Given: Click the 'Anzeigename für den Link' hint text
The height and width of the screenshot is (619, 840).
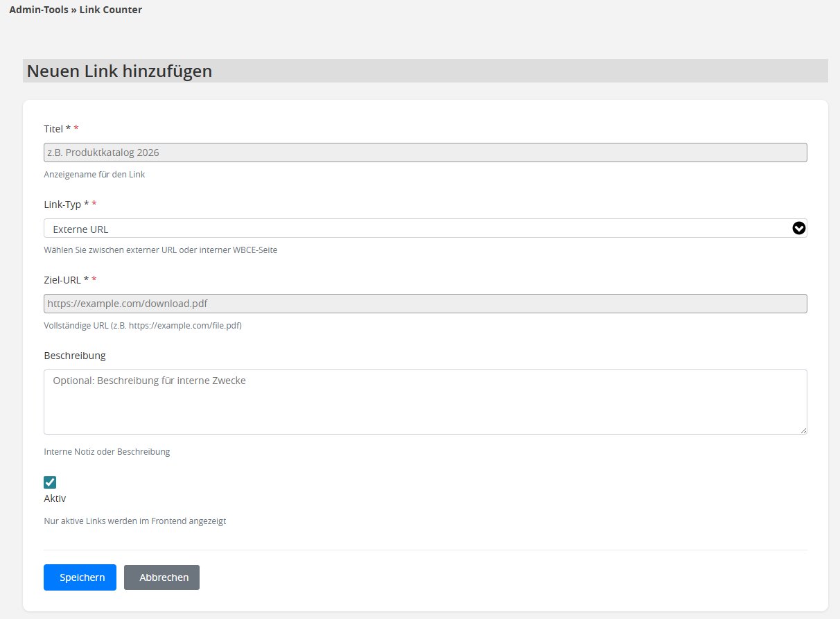Looking at the screenshot, I should click(x=94, y=175).
